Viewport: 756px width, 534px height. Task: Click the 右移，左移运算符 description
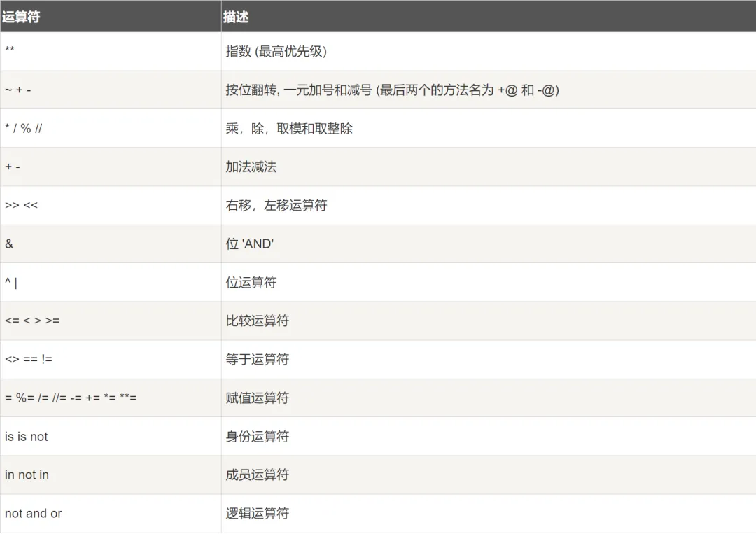(x=276, y=205)
